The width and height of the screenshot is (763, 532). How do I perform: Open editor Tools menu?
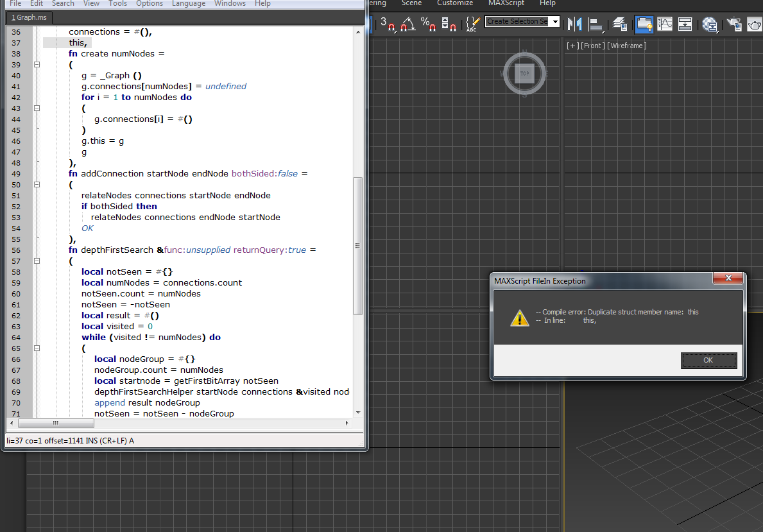pyautogui.click(x=118, y=3)
